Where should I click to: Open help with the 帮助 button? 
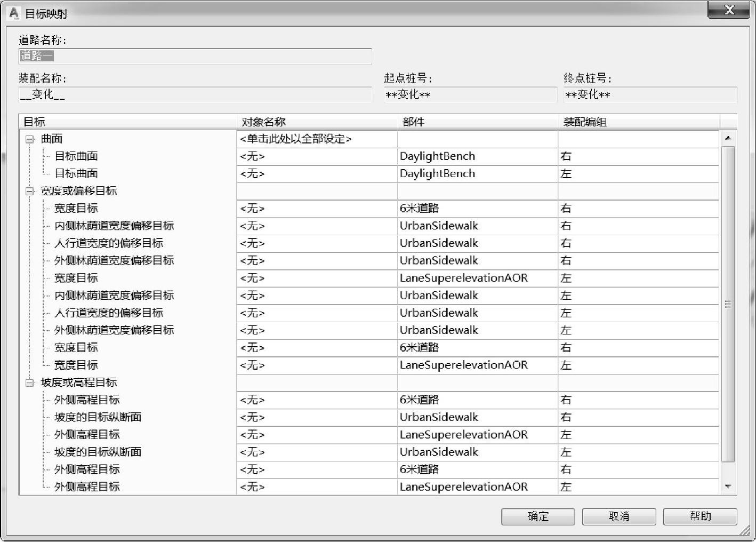(700, 516)
